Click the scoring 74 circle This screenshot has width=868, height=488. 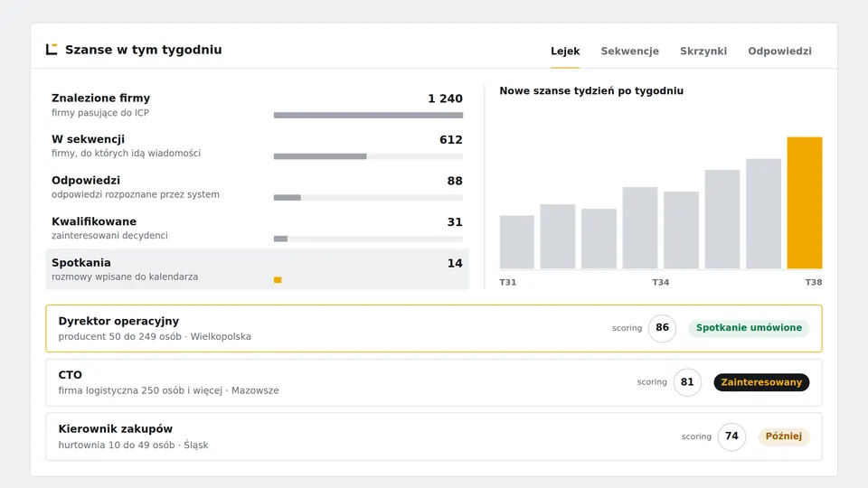point(731,436)
